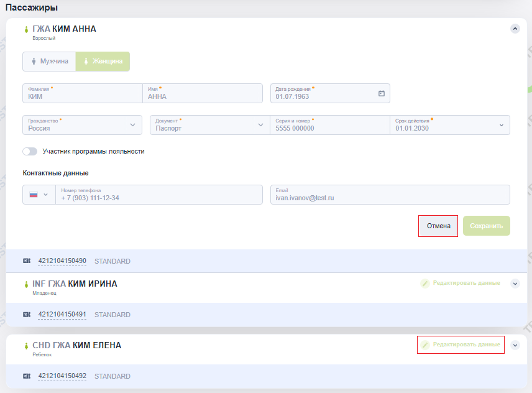This screenshot has height=393, width=532.
Task: Toggle loyalty program participant switch
Action: (x=30, y=151)
